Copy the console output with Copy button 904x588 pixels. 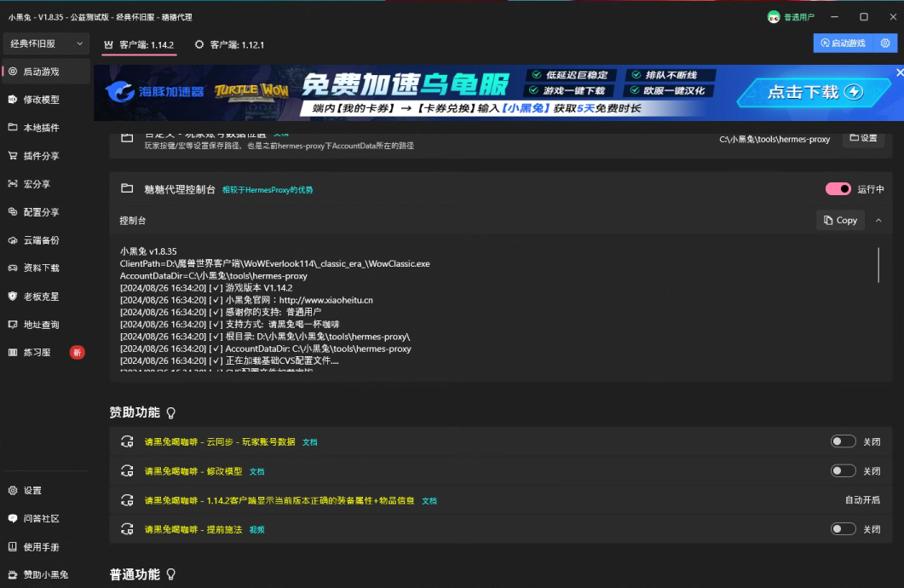[x=841, y=220]
